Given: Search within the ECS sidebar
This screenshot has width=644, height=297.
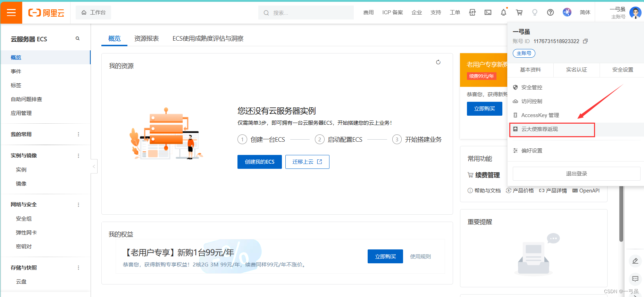Looking at the screenshot, I should pyautogui.click(x=77, y=39).
